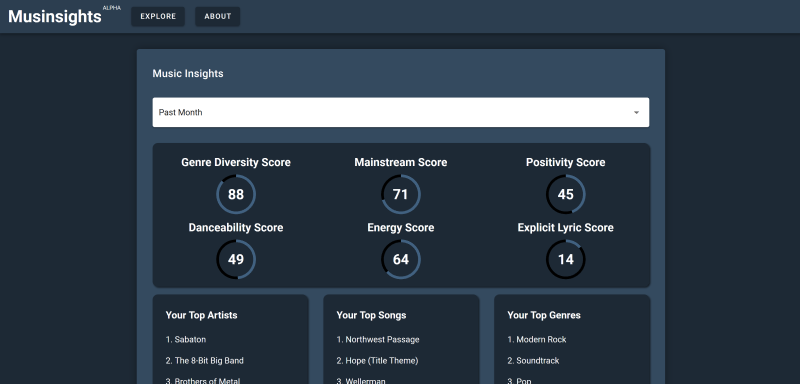Open the Explore page

click(158, 16)
